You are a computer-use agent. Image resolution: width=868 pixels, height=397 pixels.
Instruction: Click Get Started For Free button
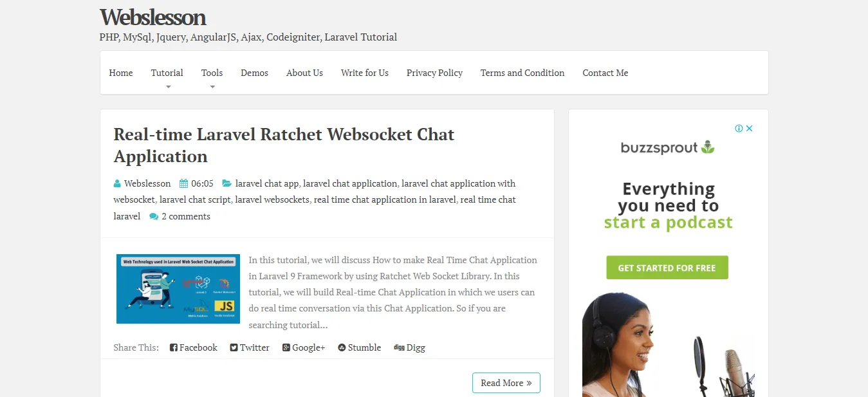click(667, 268)
